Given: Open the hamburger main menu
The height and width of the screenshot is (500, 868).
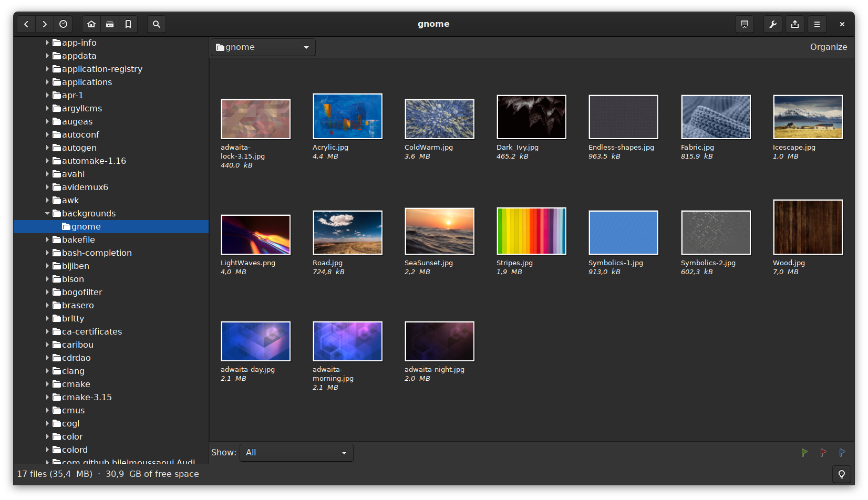Looking at the screenshot, I should [817, 24].
